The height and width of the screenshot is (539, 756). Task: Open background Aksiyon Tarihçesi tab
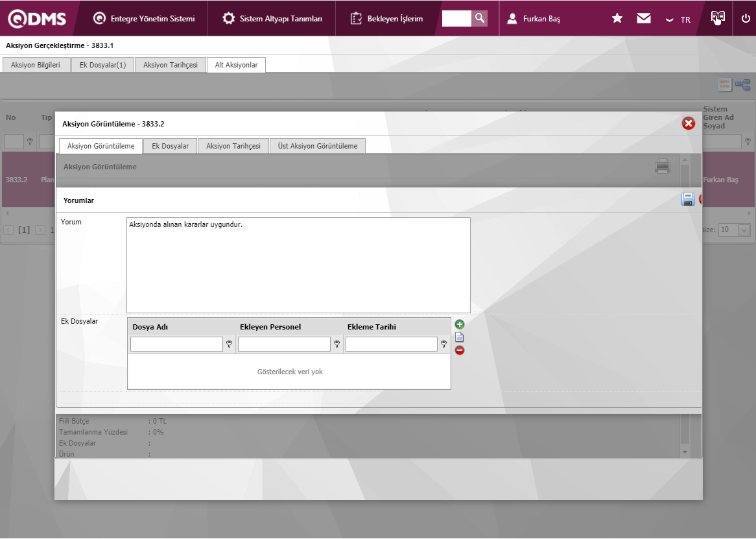(x=170, y=65)
